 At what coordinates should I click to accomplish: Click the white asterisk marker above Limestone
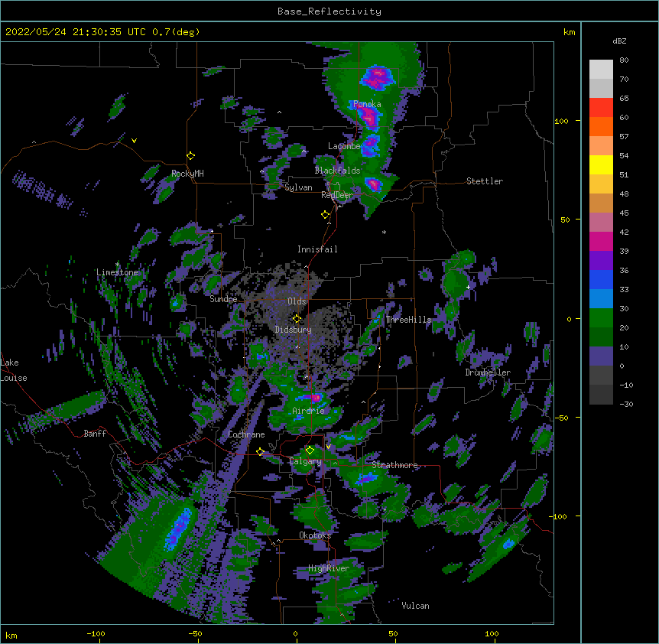point(117,265)
